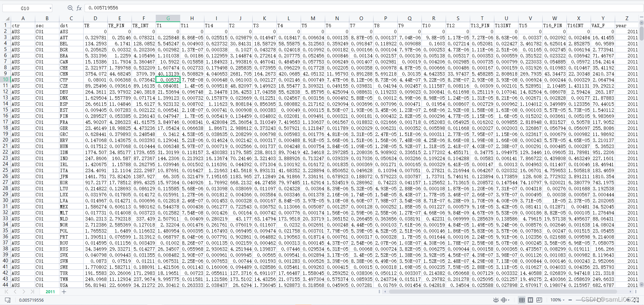The height and width of the screenshot is (305, 644).
Task: Select cell G9 showing 40.13139
Action: 168,74
